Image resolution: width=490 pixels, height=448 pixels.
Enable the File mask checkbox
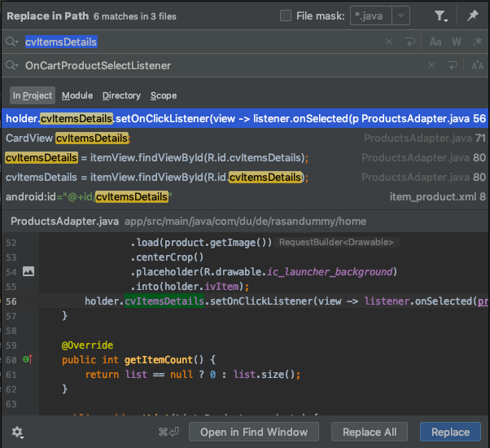point(286,15)
